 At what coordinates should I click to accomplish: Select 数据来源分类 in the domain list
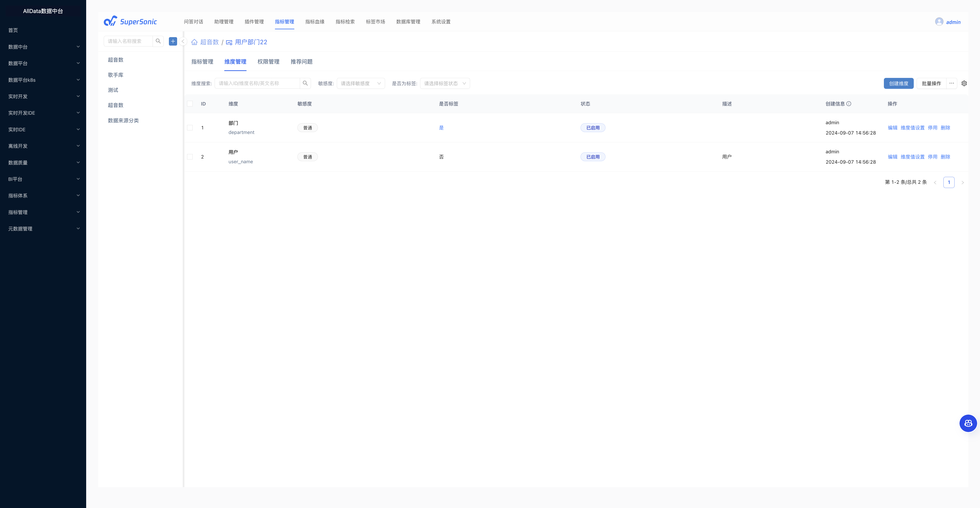point(123,121)
